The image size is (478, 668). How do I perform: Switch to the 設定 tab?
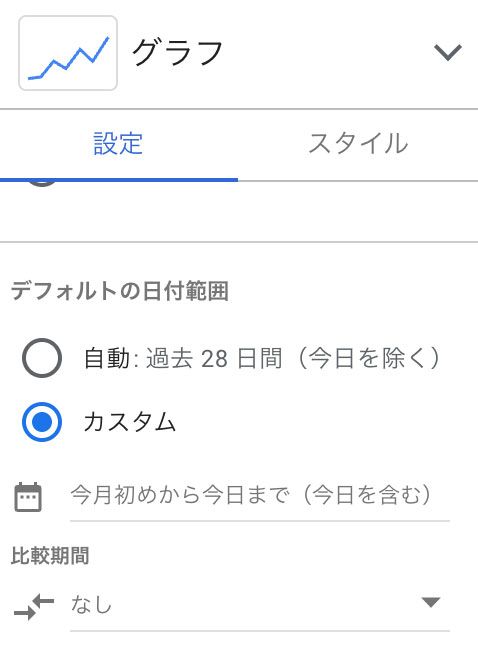click(x=118, y=144)
